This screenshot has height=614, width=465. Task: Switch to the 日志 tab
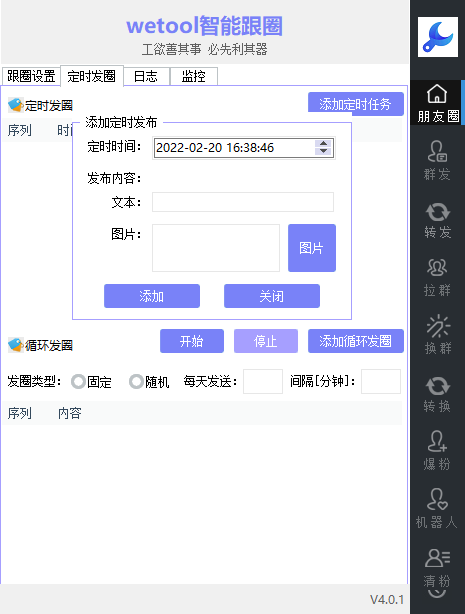coord(146,76)
